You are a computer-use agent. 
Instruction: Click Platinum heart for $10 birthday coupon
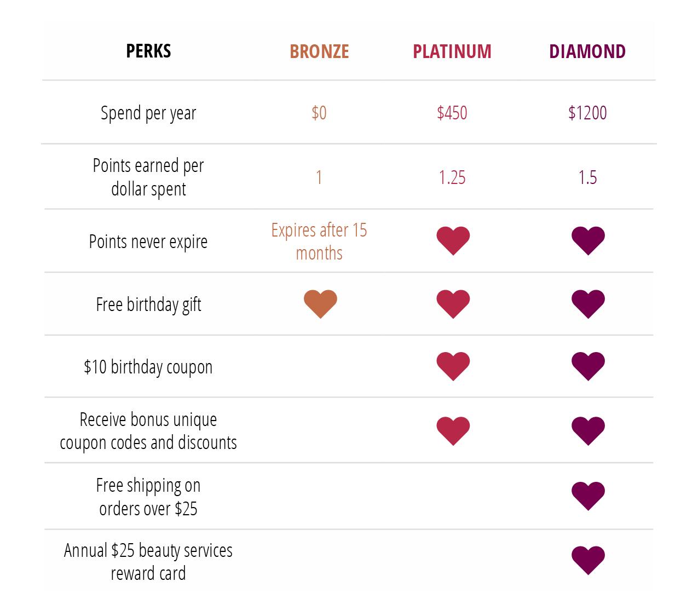[453, 366]
